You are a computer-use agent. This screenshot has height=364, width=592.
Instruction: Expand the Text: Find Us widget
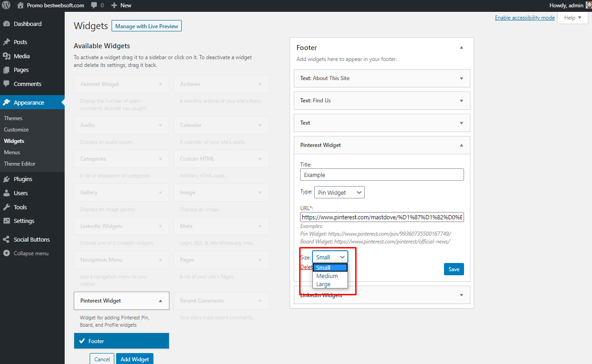[x=461, y=101]
